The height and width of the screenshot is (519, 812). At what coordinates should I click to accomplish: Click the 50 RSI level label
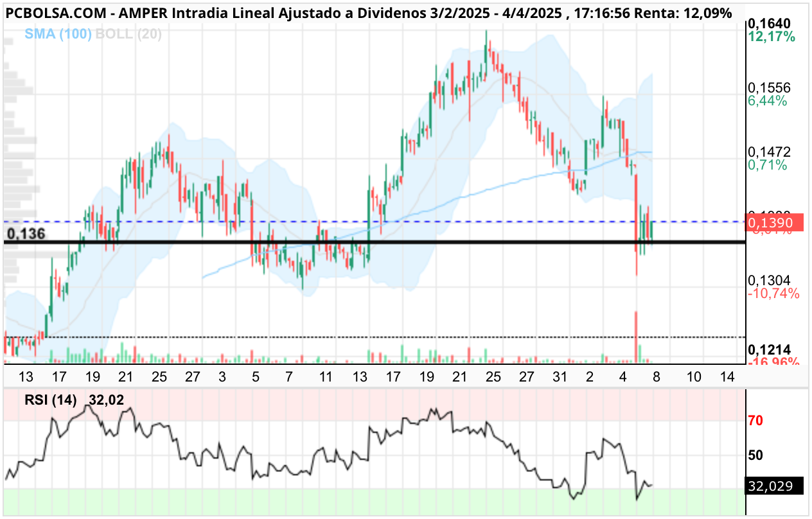tap(755, 455)
